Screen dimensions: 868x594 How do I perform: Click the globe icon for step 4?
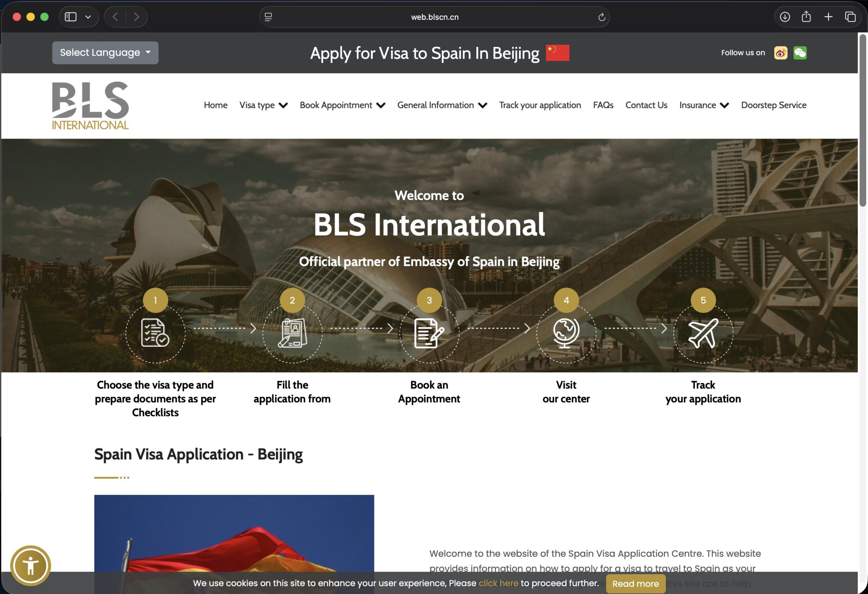(566, 333)
